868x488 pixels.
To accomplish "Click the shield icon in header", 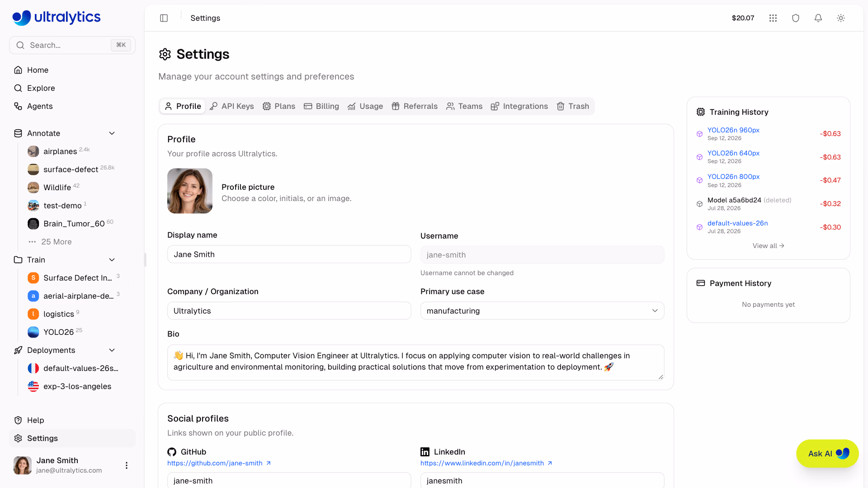I will 796,18.
